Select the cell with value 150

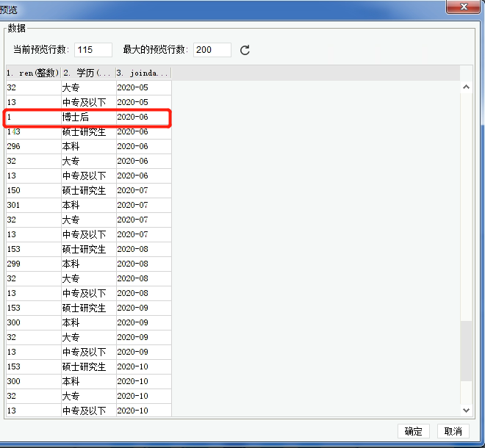tap(34, 190)
